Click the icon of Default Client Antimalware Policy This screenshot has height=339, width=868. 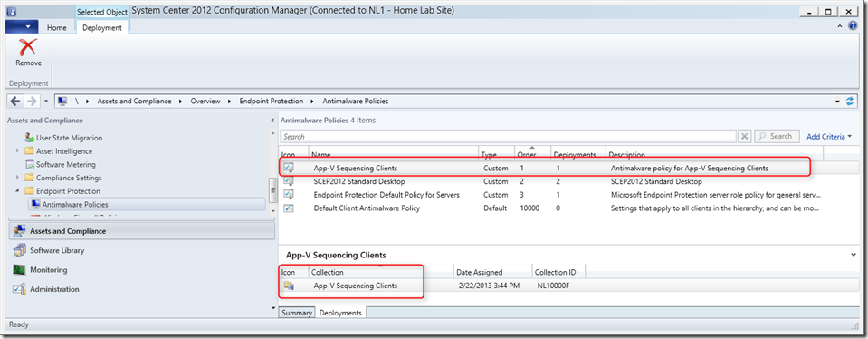click(289, 208)
